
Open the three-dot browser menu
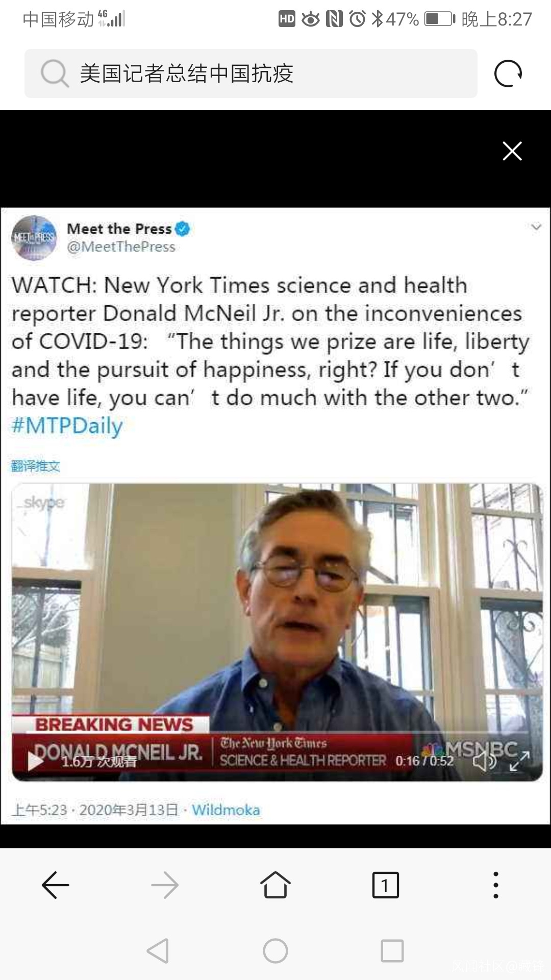(x=496, y=885)
